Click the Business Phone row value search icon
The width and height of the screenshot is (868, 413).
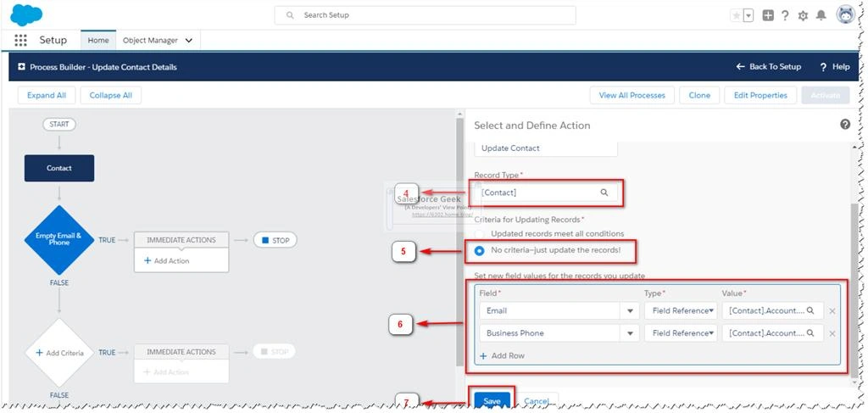810,333
